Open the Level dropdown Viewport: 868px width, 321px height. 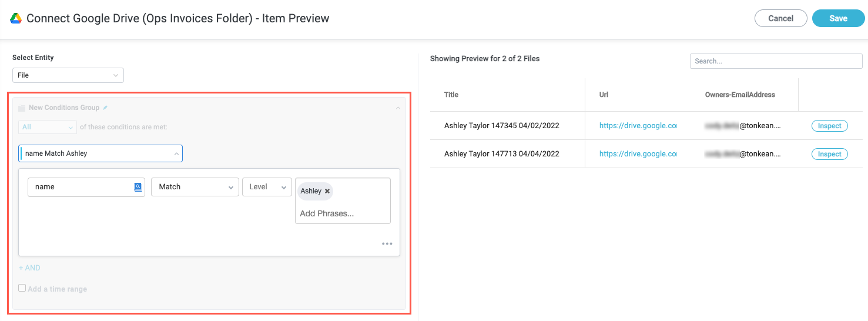[267, 187]
